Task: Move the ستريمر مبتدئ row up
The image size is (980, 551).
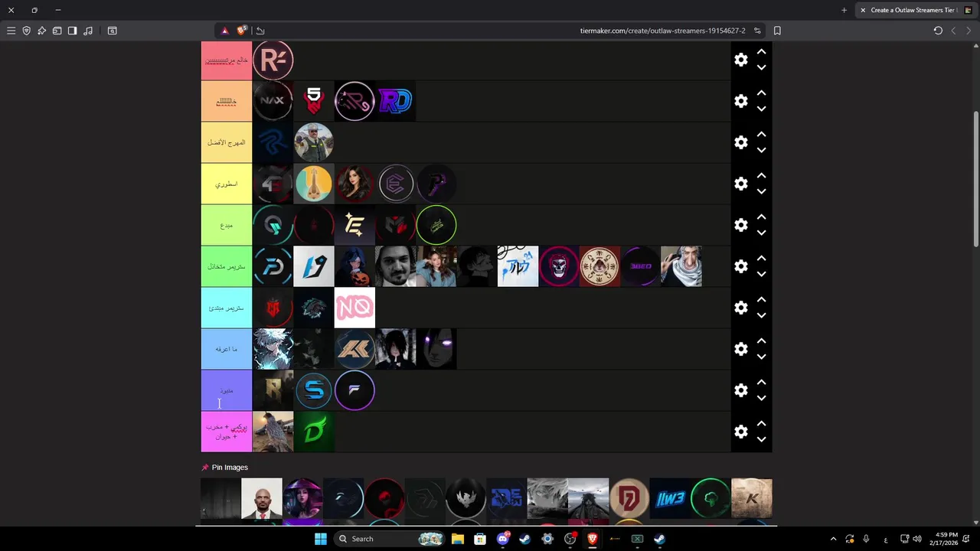Action: click(761, 299)
